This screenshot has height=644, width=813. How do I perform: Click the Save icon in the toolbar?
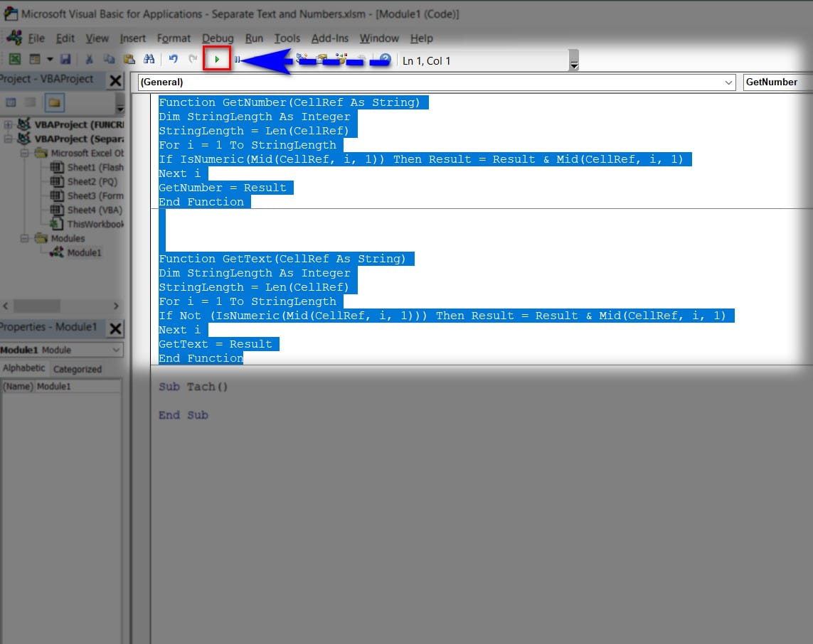66,58
